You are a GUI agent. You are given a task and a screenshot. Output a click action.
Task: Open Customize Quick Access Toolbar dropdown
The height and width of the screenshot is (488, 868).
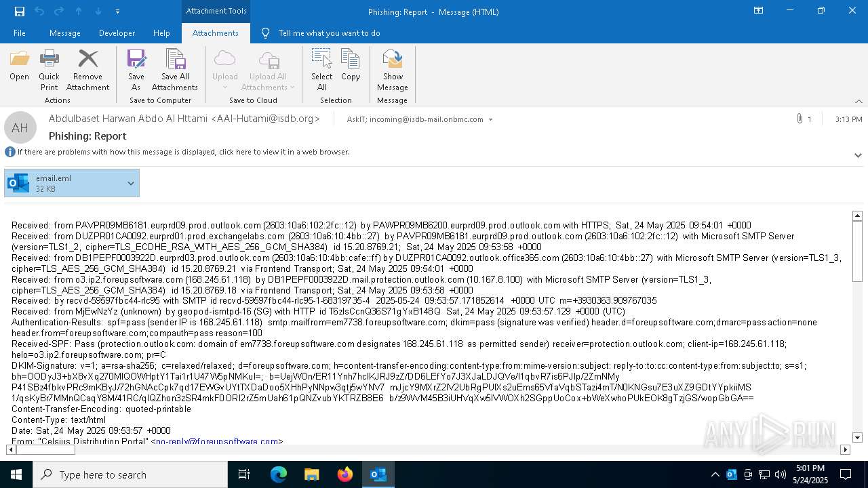[x=117, y=12]
